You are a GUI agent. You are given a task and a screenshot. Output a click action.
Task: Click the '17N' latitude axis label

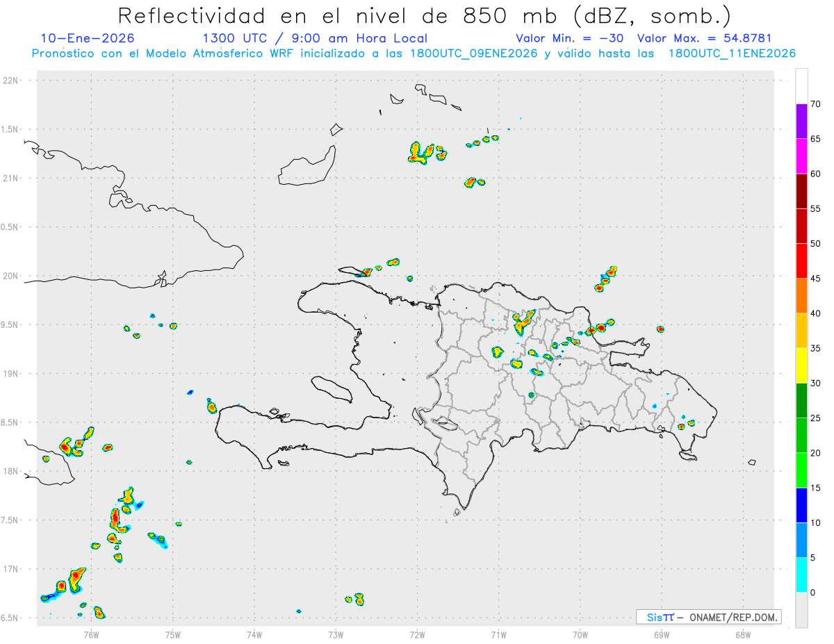(12, 569)
